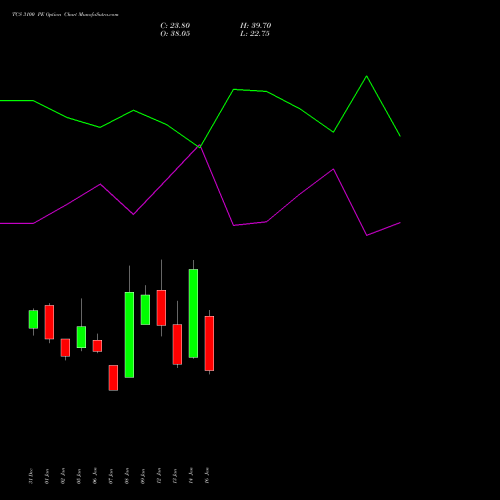The width and height of the screenshot is (500, 500).
Task: Select the 07 Jan date label
Action: [111, 476]
